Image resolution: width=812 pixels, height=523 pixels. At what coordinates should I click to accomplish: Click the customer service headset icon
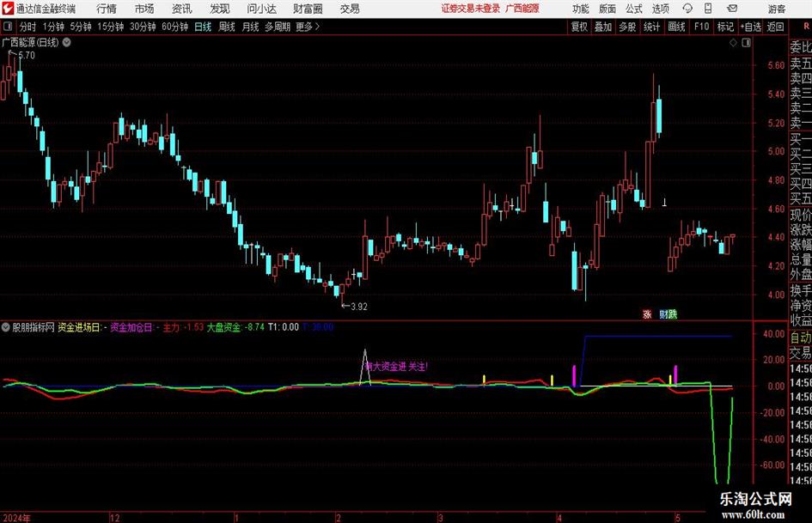coord(687,9)
